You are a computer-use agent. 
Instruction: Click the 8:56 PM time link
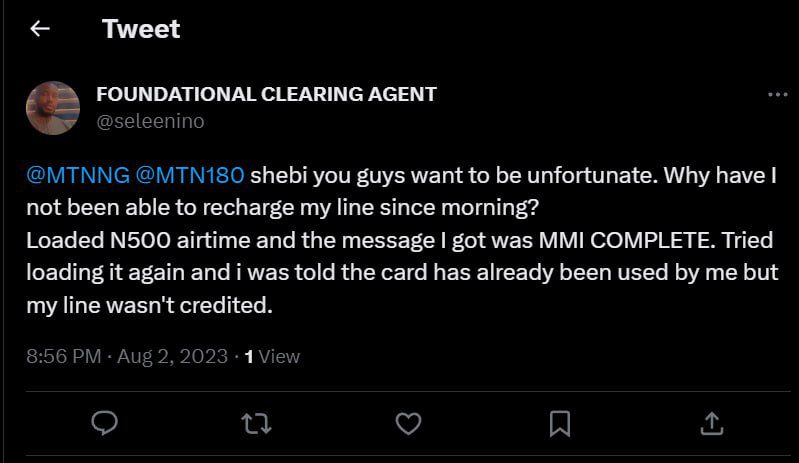pyautogui.click(x=63, y=356)
